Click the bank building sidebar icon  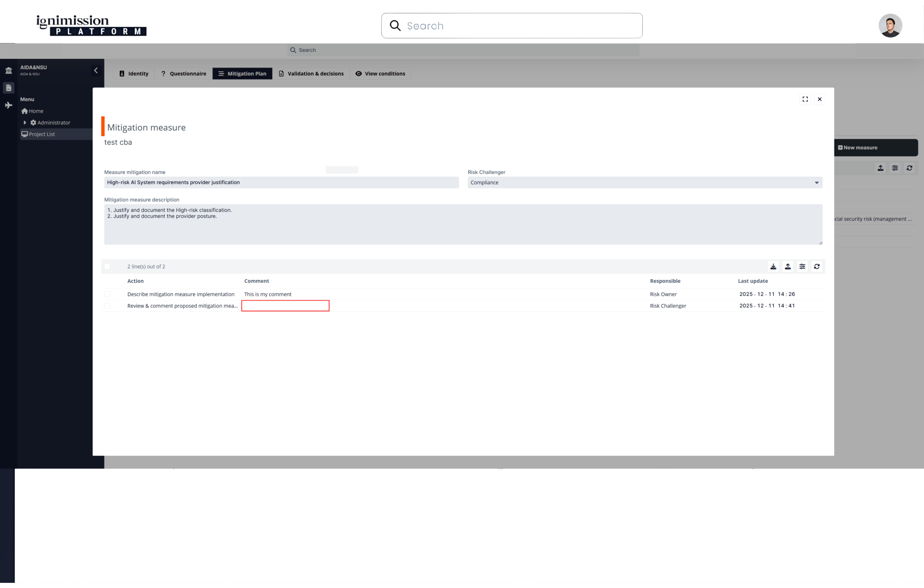tap(8, 71)
